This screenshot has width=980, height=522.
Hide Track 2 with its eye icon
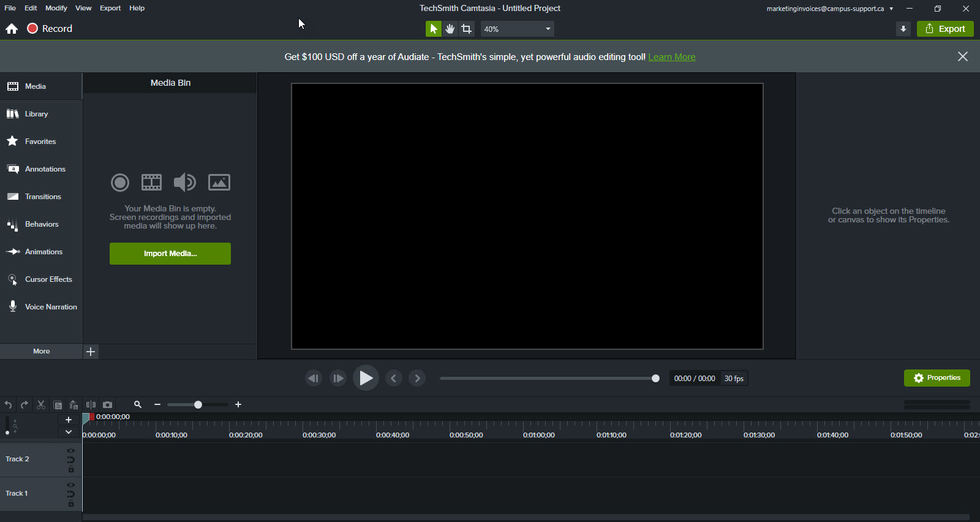pyautogui.click(x=71, y=450)
